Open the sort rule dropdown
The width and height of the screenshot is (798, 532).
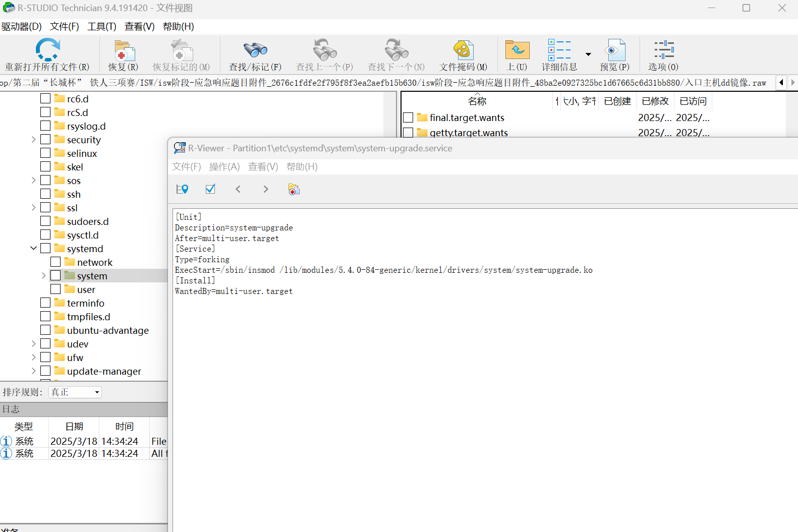pos(75,392)
